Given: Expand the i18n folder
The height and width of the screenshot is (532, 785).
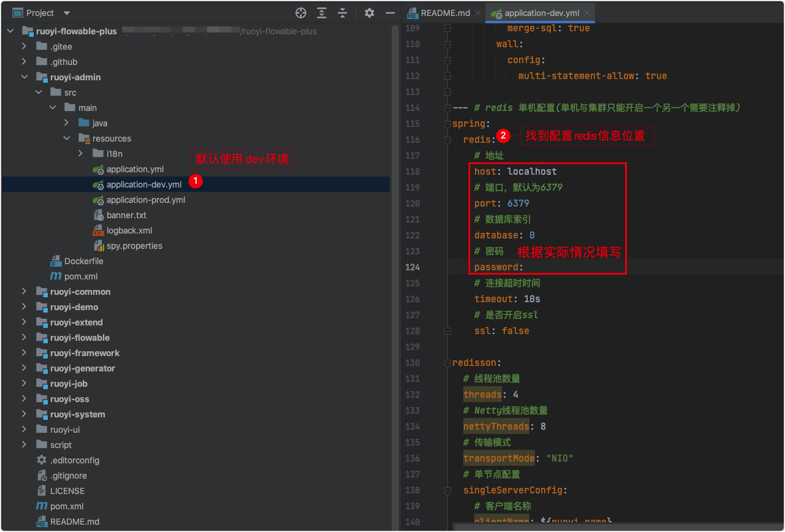Looking at the screenshot, I should coord(80,154).
